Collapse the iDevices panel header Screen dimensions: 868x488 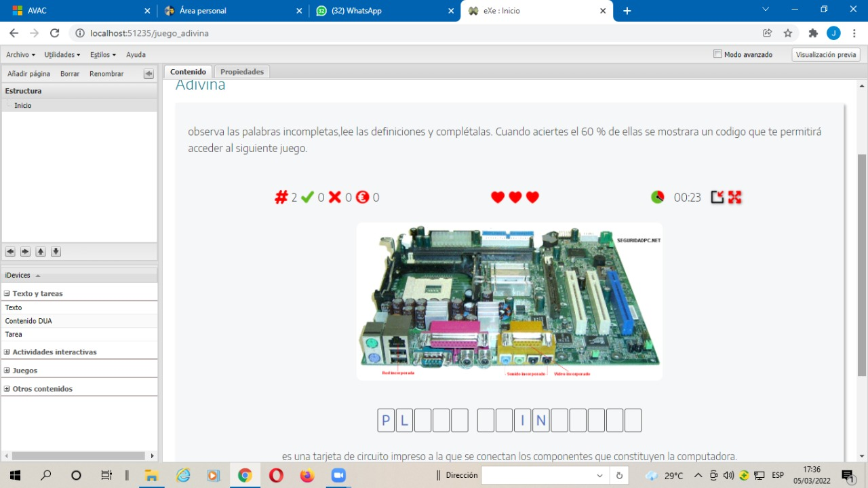(x=38, y=276)
